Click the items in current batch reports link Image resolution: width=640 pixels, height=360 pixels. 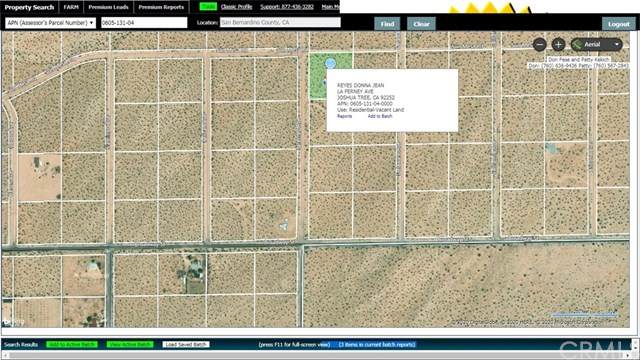point(377,344)
